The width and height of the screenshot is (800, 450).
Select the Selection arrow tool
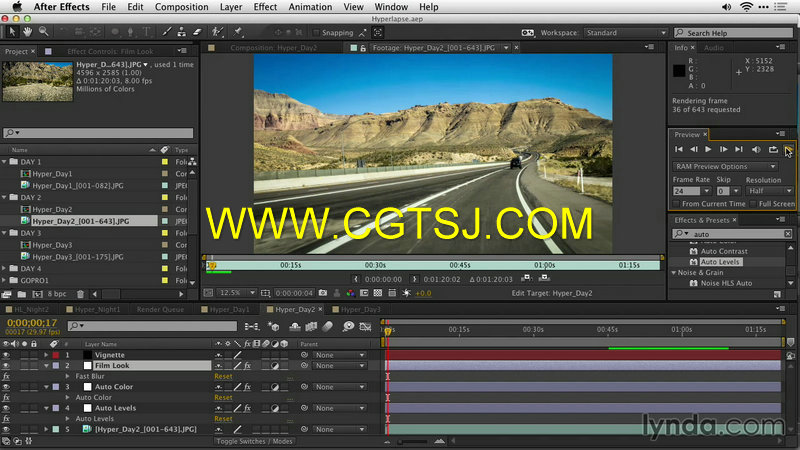(x=12, y=32)
